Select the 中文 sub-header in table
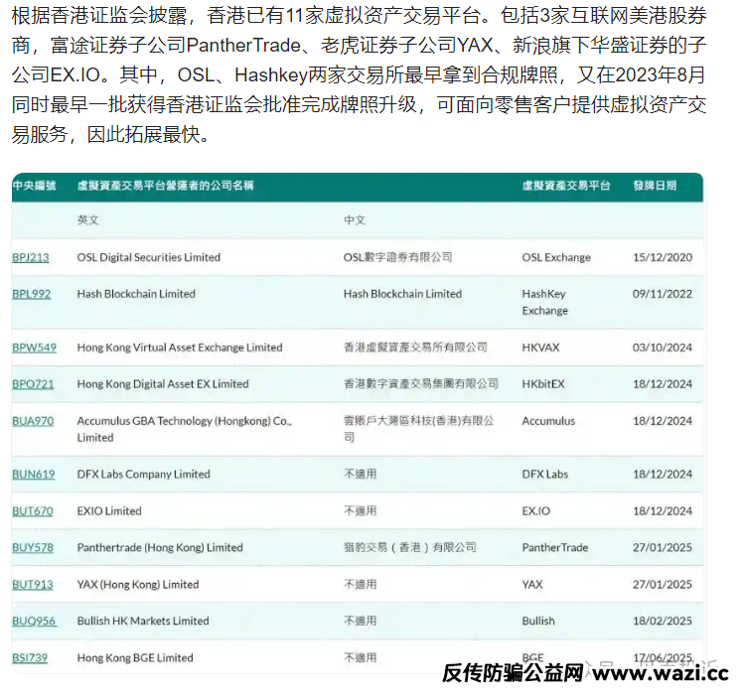Image resolution: width=743 pixels, height=700 pixels. pyautogui.click(x=355, y=220)
